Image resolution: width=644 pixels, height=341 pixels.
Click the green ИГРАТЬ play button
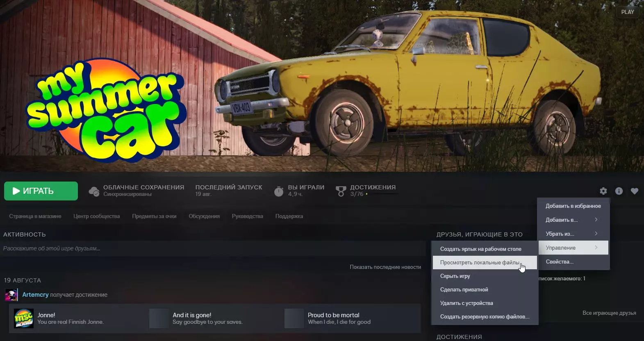(41, 191)
